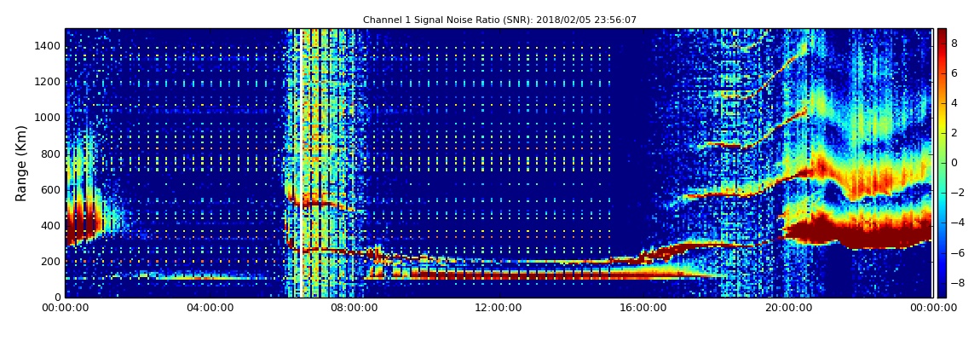Click the '200' range-axis tick label
Viewport: 980px width, 347px height.
click(x=51, y=262)
